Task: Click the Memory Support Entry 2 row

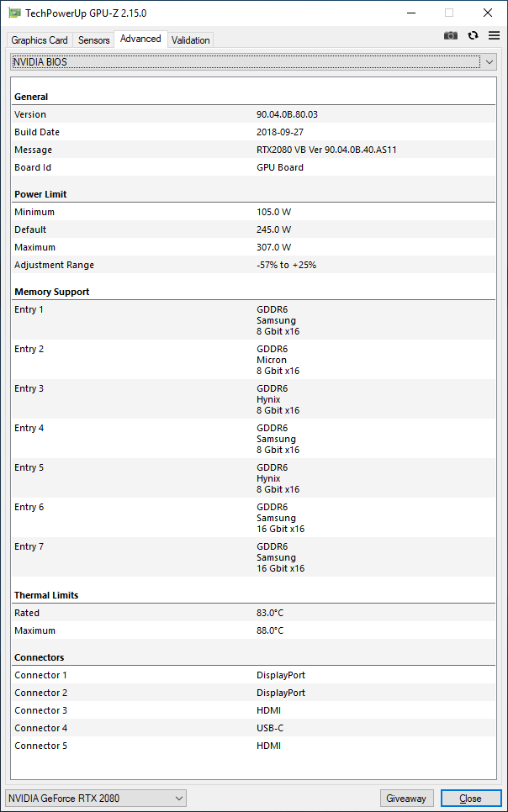Action: tap(253, 360)
